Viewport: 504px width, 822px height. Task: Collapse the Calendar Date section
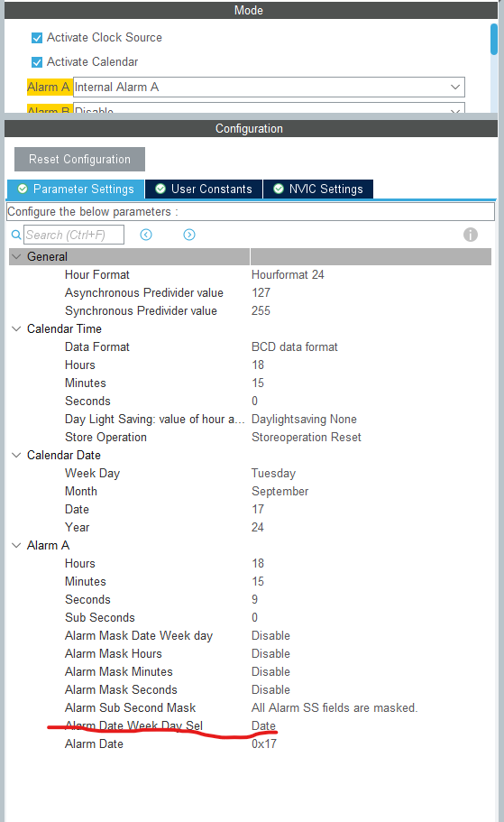[x=17, y=455]
